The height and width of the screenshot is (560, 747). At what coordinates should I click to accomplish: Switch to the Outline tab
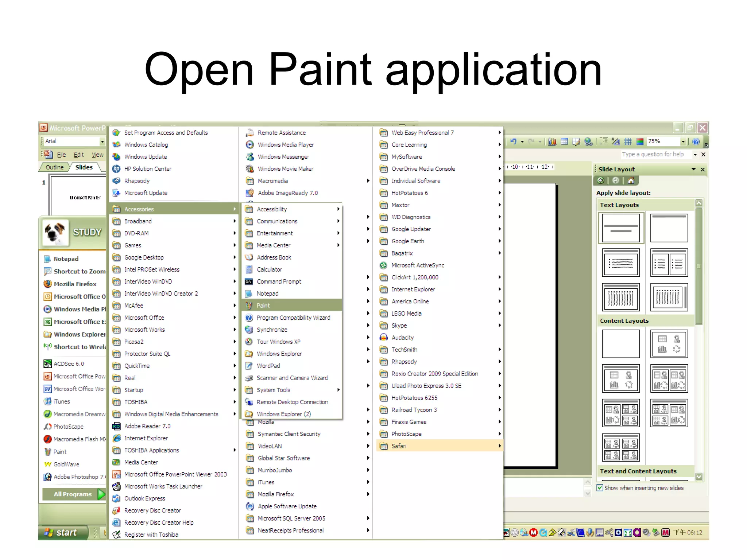click(x=55, y=167)
